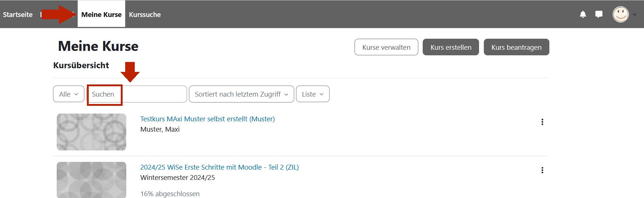Open the messaging speech bubble icon

[599, 14]
